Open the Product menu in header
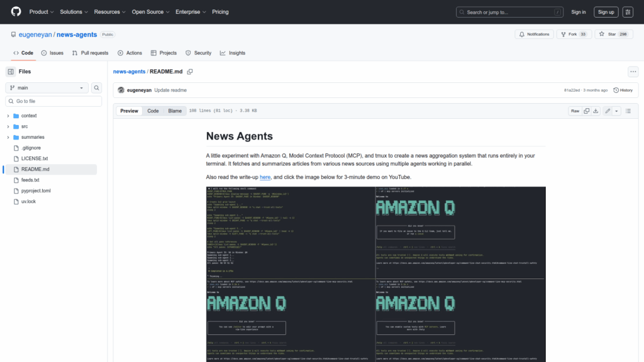The height and width of the screenshot is (362, 644). click(41, 12)
